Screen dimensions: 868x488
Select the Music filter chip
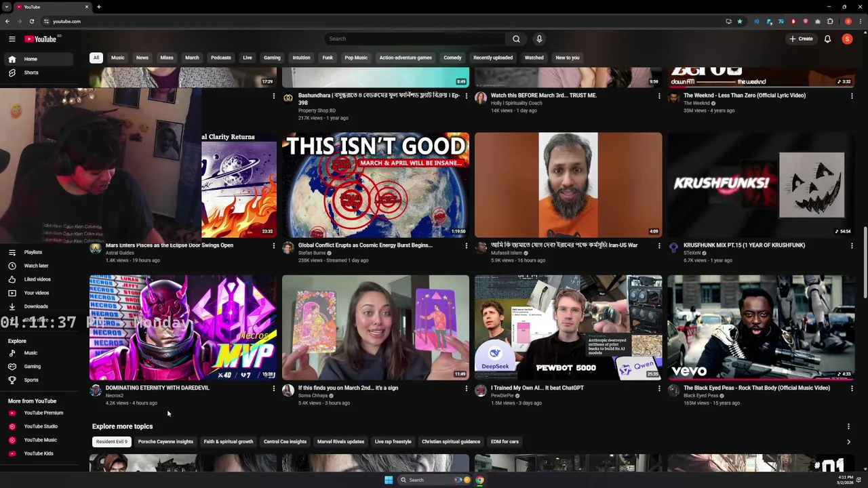click(118, 58)
